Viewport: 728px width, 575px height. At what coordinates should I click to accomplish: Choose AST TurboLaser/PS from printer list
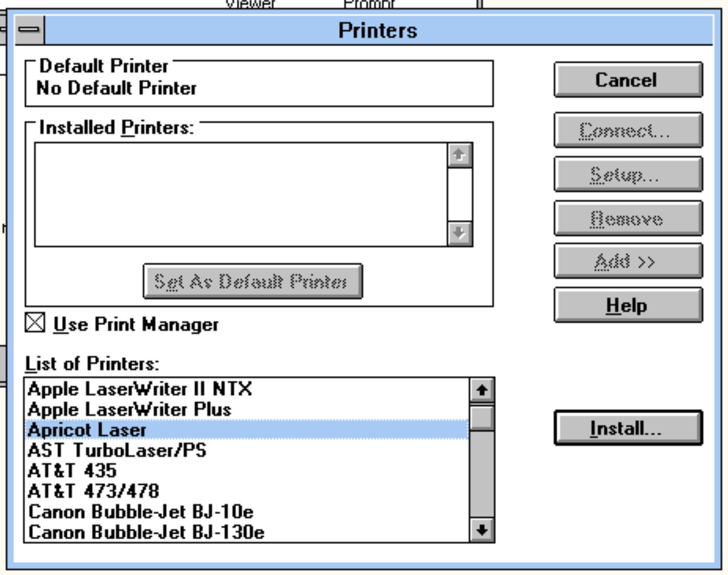117,451
